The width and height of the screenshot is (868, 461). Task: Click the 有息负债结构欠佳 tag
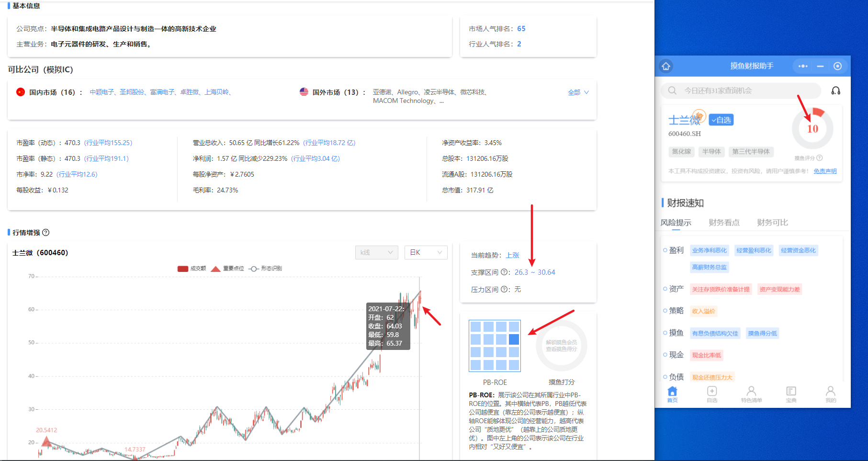(x=715, y=333)
